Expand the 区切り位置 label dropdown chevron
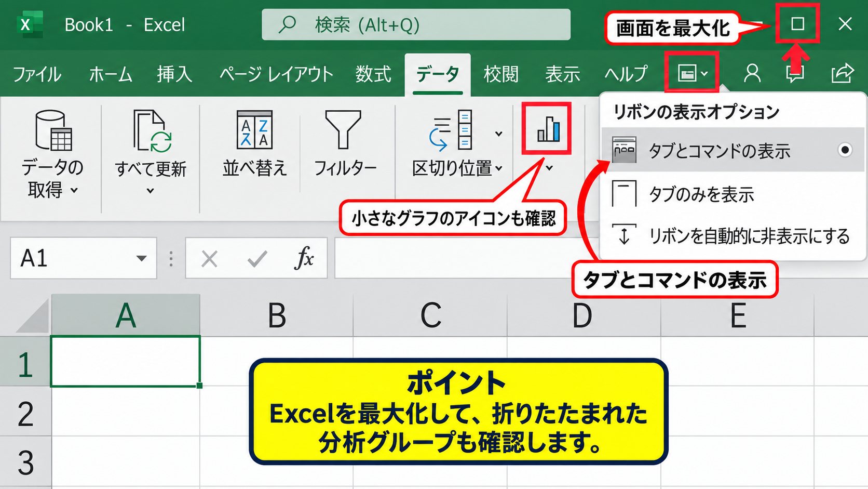The width and height of the screenshot is (868, 489). [499, 168]
